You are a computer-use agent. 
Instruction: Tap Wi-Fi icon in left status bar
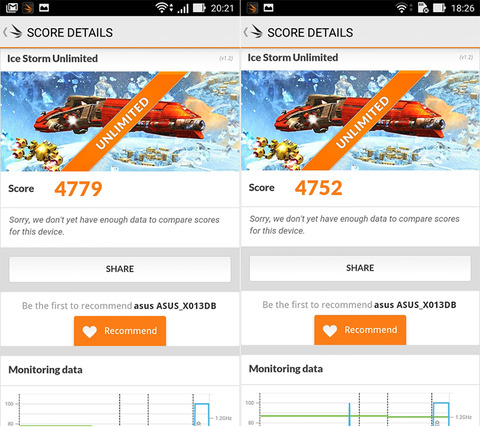[x=162, y=8]
